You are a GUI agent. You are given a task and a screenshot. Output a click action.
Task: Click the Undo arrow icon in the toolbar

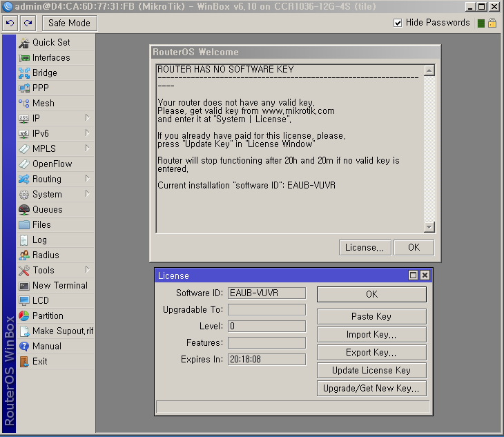tap(10, 23)
